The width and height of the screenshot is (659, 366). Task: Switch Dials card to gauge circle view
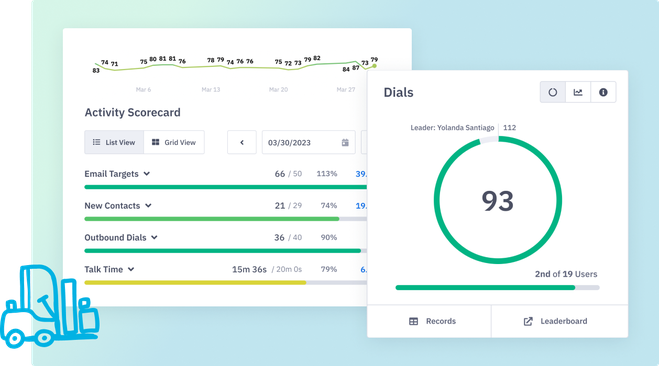point(552,92)
